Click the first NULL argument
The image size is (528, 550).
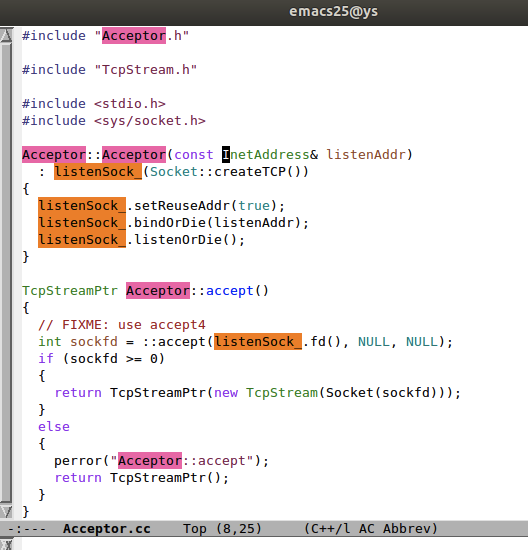(374, 342)
